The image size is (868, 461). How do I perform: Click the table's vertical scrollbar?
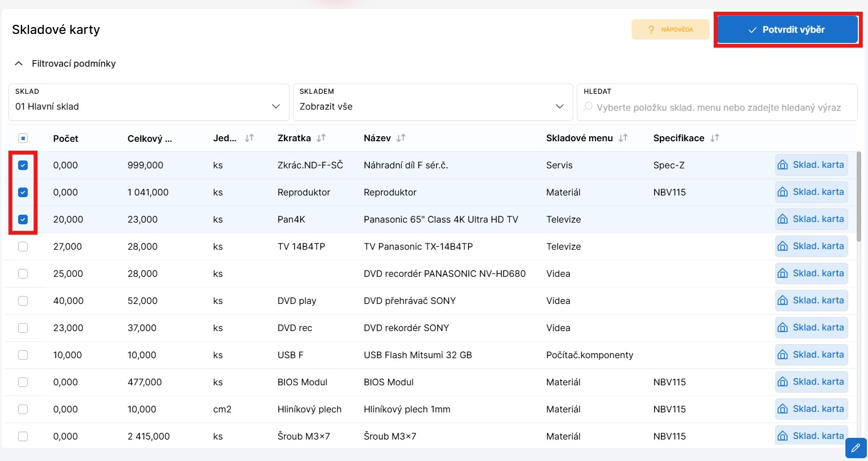click(x=860, y=197)
